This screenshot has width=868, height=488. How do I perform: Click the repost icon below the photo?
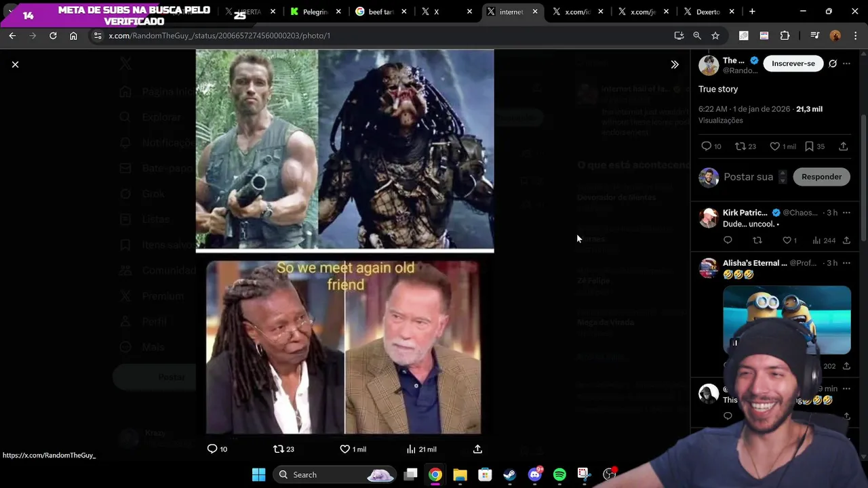coord(278,449)
